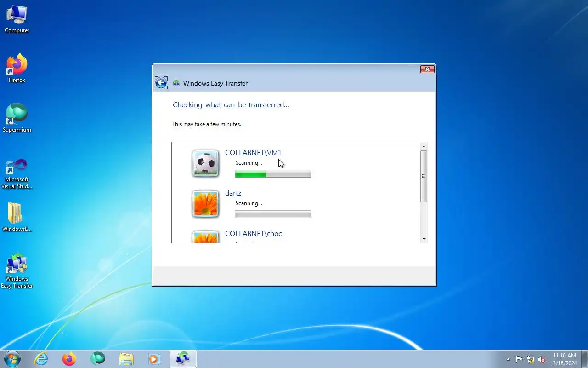Viewport: 588px width, 368px height.
Task: Click the scroll down arrow in user list
Action: click(424, 239)
